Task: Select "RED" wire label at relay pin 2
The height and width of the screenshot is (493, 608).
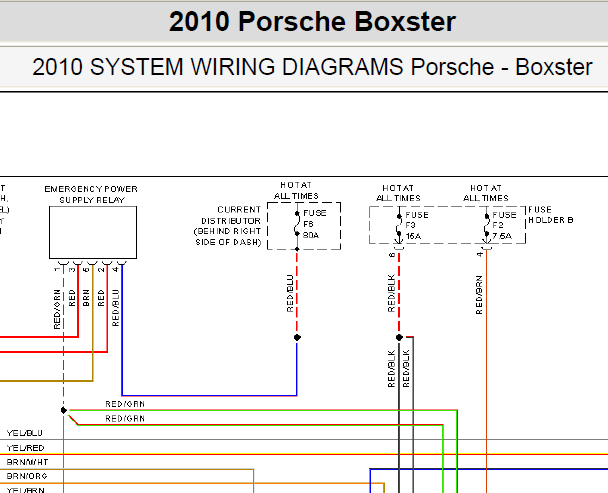Action: click(x=101, y=298)
